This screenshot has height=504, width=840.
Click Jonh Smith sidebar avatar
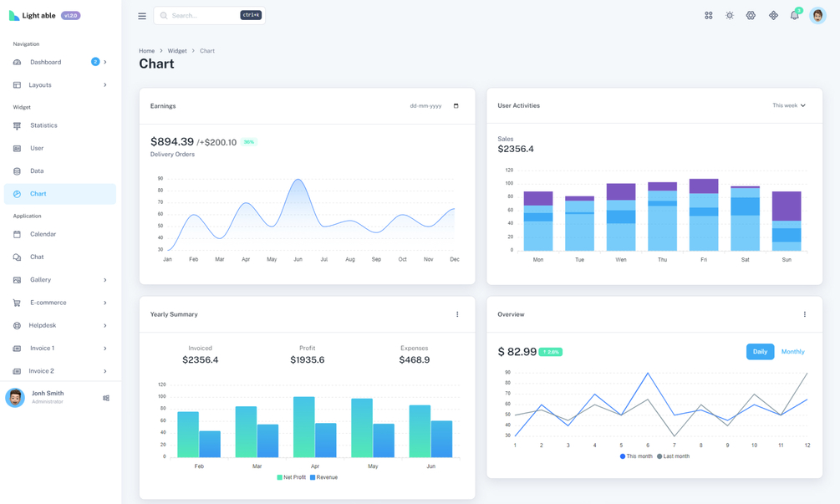(15, 398)
